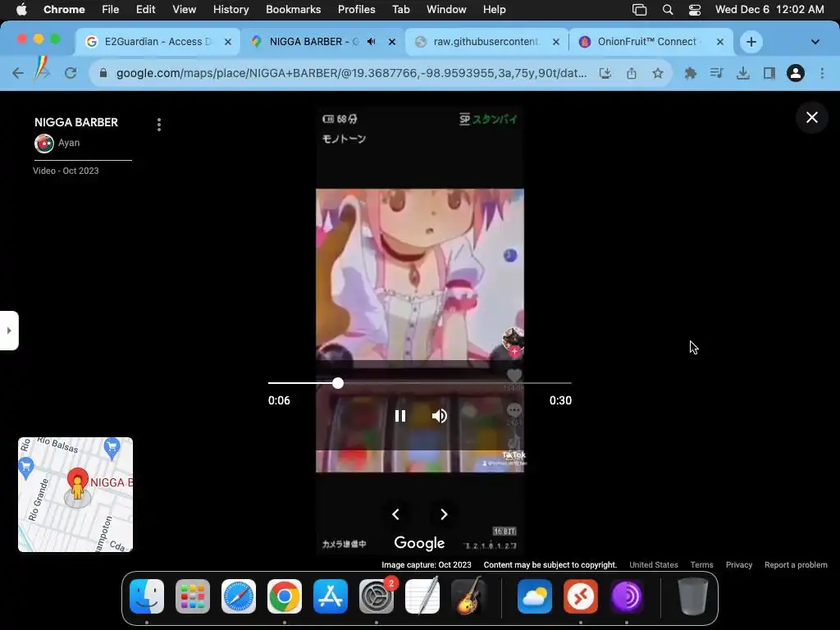The image size is (840, 630).
Task: Click the install app icon in address bar
Action: 605,73
